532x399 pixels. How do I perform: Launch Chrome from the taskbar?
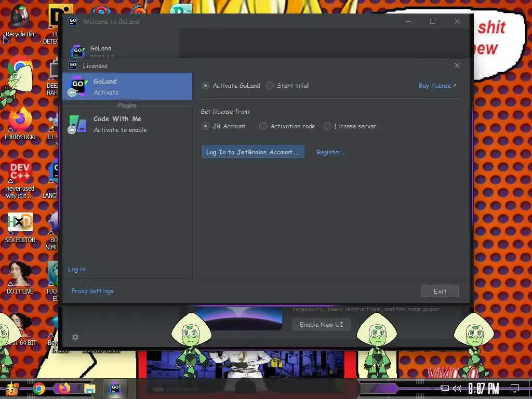tap(38, 389)
